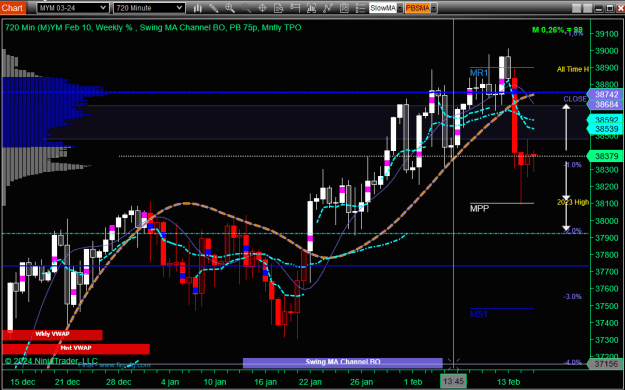This screenshot has height=390, width=625.
Task: Click the 21 dec date label
Action: coord(67,382)
